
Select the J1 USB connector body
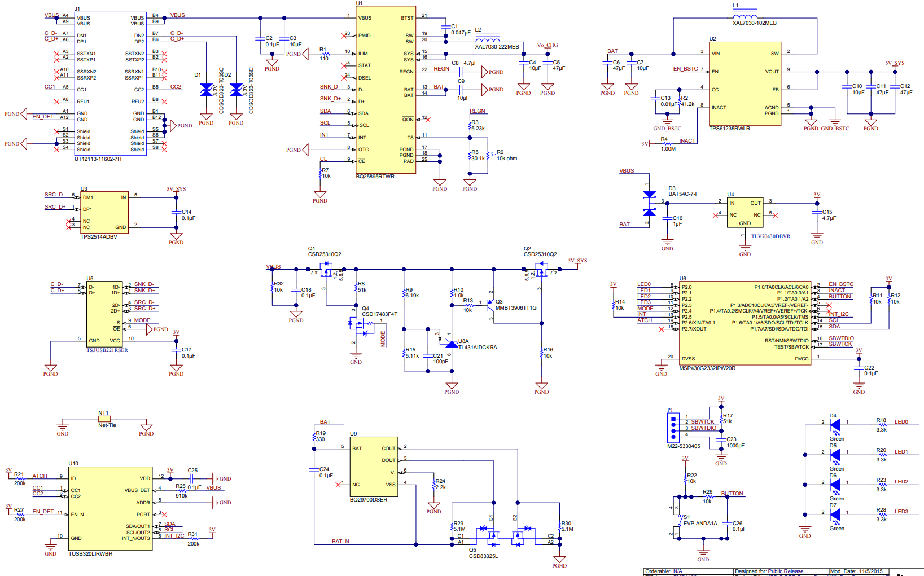111,83
